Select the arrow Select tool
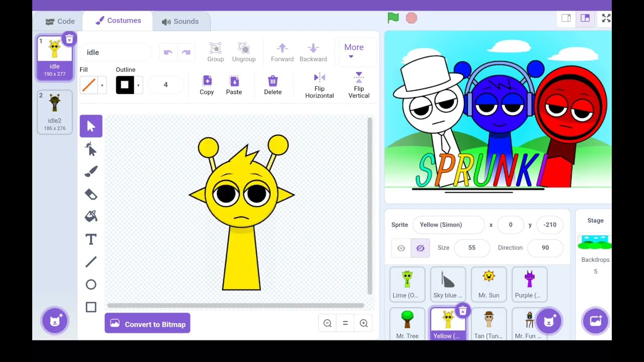Screen dimensions: 644x362 (x=91, y=126)
